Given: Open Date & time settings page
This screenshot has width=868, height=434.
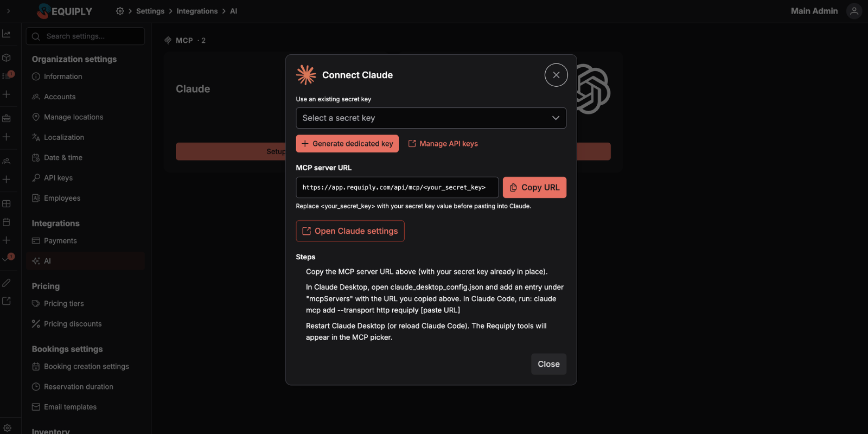Looking at the screenshot, I should [x=85, y=157].
